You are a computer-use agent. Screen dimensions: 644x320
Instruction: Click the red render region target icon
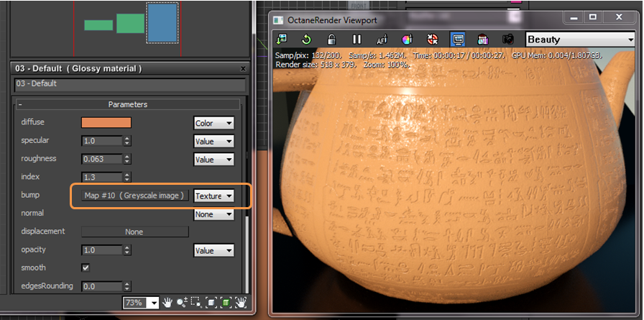click(432, 40)
